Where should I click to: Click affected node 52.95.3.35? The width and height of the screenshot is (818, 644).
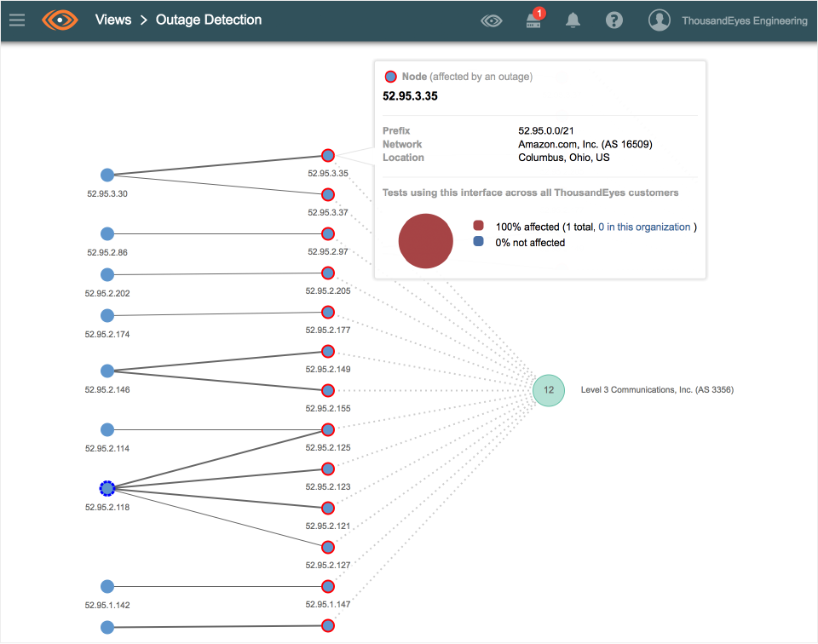[x=328, y=155]
